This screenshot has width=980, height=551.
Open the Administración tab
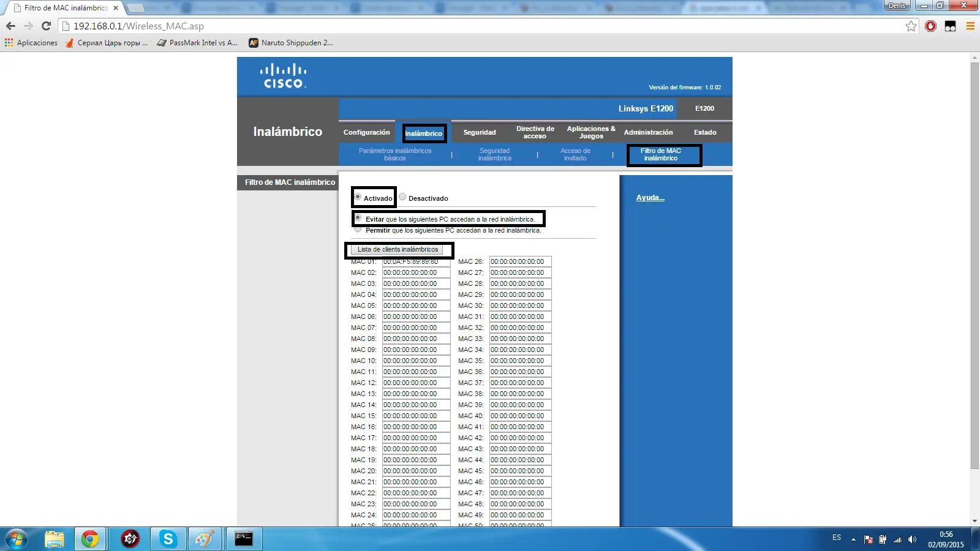tap(648, 132)
